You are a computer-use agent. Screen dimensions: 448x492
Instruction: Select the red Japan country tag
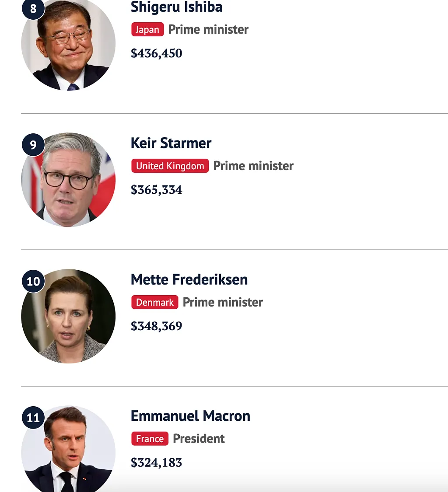147,29
